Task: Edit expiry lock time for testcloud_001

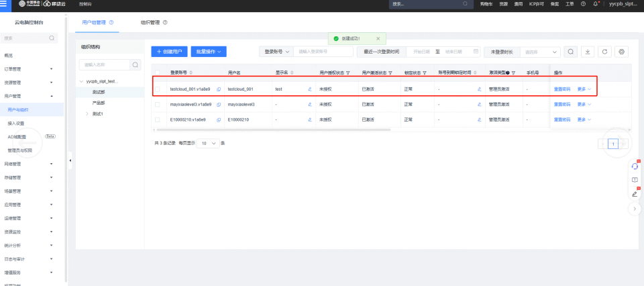Action: tap(479, 89)
